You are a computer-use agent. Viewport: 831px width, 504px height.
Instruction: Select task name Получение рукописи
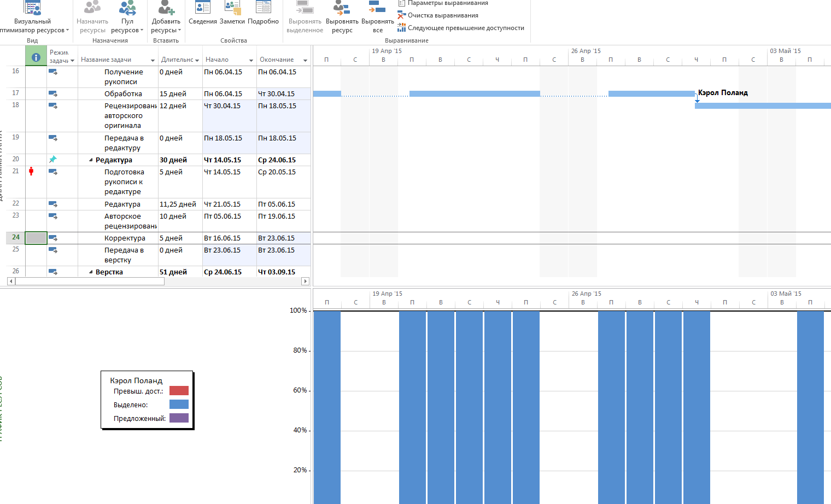tap(124, 77)
